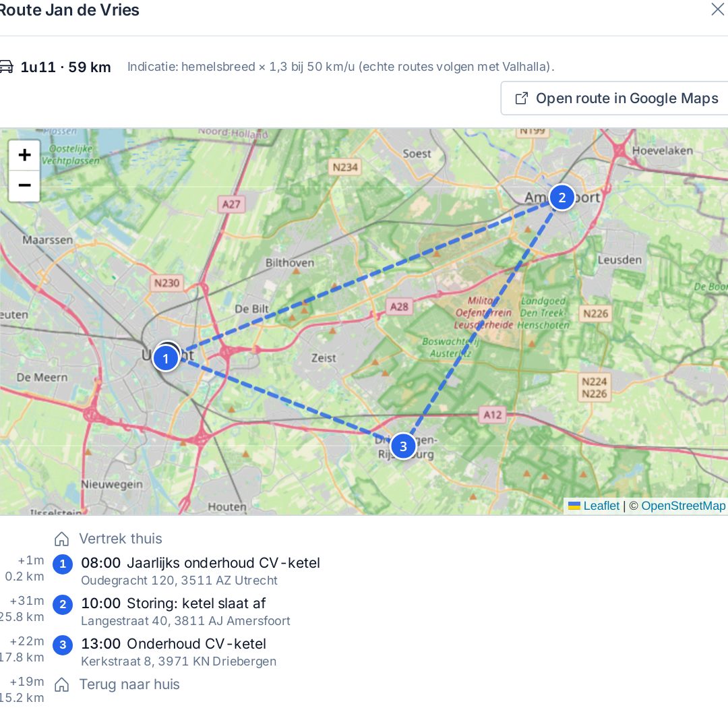Click the A27 road shield on map
The image size is (728, 708).
(231, 204)
